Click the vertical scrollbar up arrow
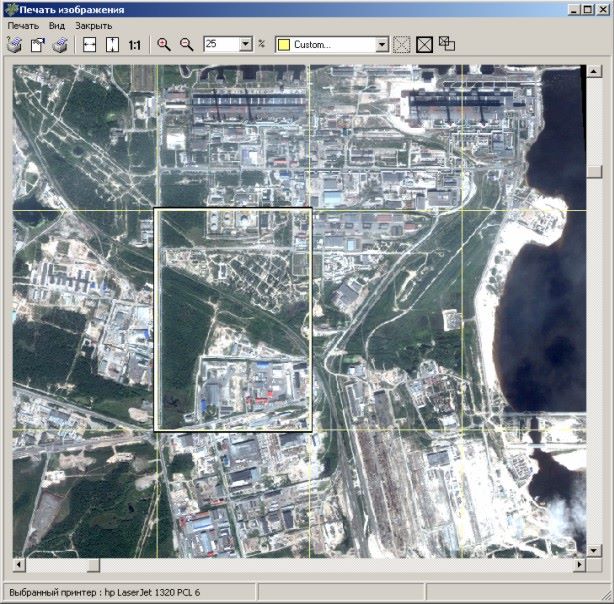The width and height of the screenshot is (614, 604). click(594, 71)
